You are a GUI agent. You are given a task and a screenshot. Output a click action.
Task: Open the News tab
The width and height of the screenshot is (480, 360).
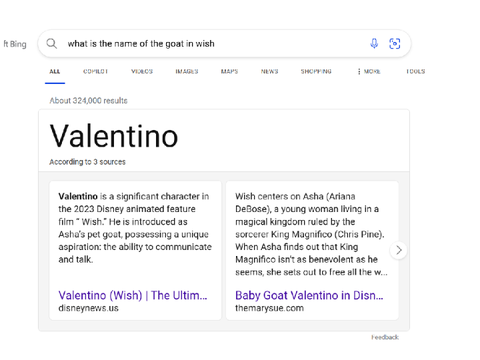[x=269, y=71]
